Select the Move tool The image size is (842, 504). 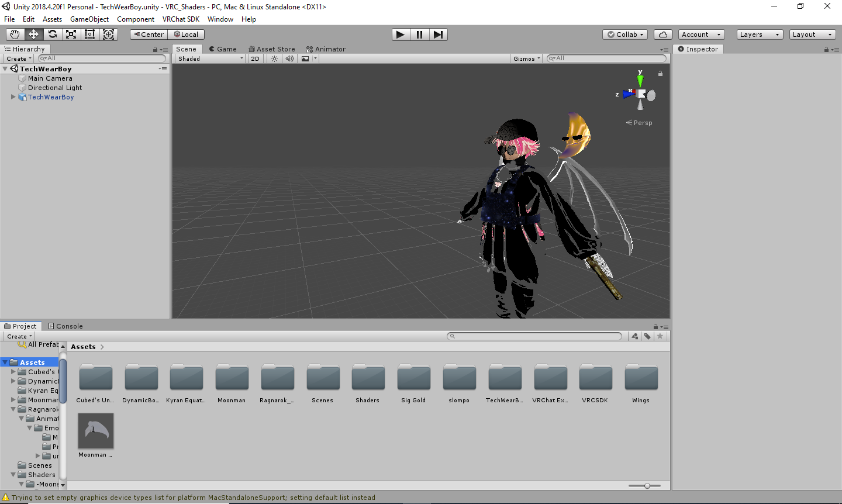point(33,34)
